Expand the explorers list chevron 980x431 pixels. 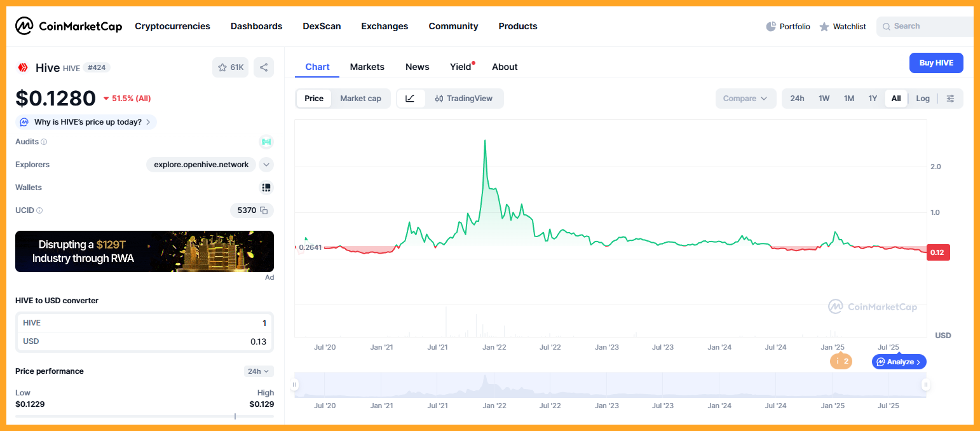tap(266, 165)
